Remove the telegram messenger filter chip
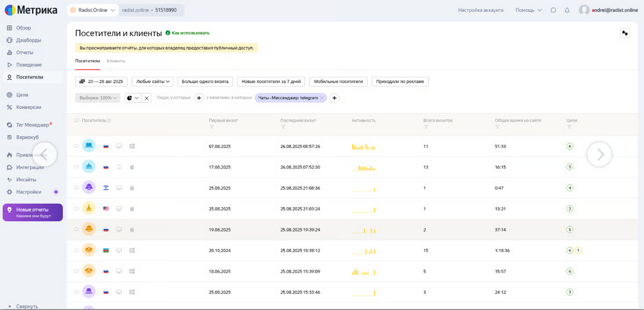The image size is (644, 310). tap(322, 98)
